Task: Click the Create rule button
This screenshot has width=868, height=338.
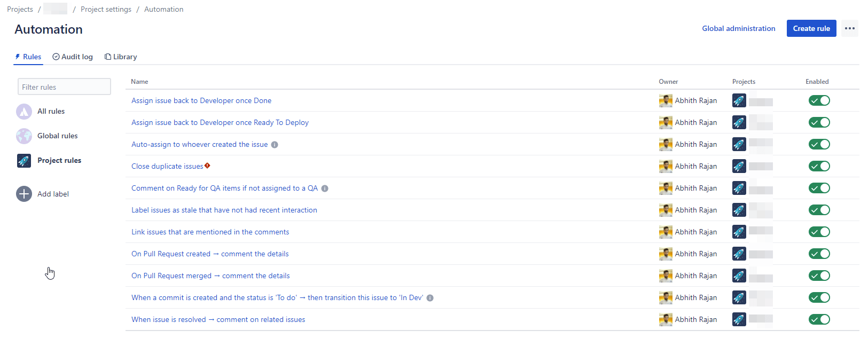Action: [x=811, y=29]
